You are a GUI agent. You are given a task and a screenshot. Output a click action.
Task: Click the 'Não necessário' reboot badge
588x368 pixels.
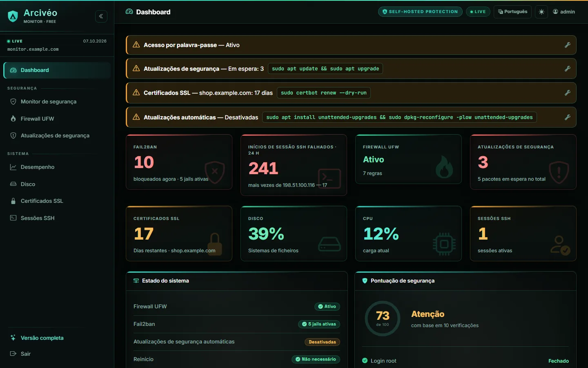[316, 359]
